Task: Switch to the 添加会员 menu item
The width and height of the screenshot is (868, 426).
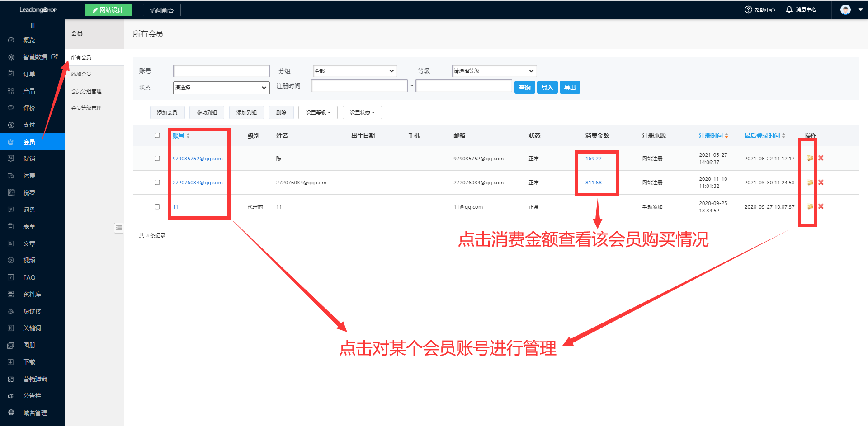Action: [82, 74]
